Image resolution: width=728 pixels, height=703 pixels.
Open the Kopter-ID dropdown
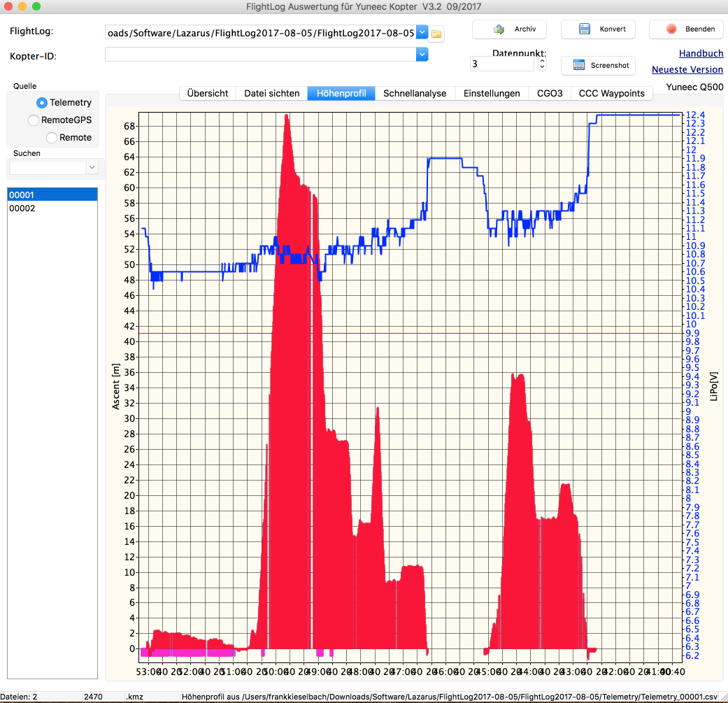click(422, 55)
